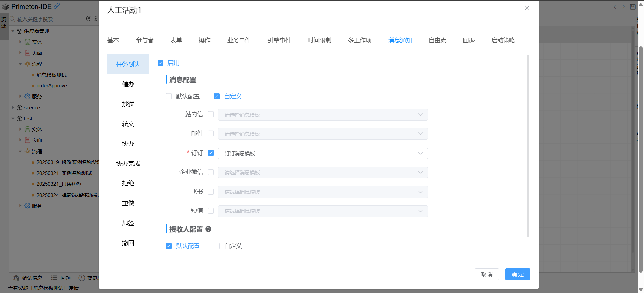Image resolution: width=644 pixels, height=293 pixels.
Task: Collapse the 供应商管理 tree node
Action: point(13,31)
